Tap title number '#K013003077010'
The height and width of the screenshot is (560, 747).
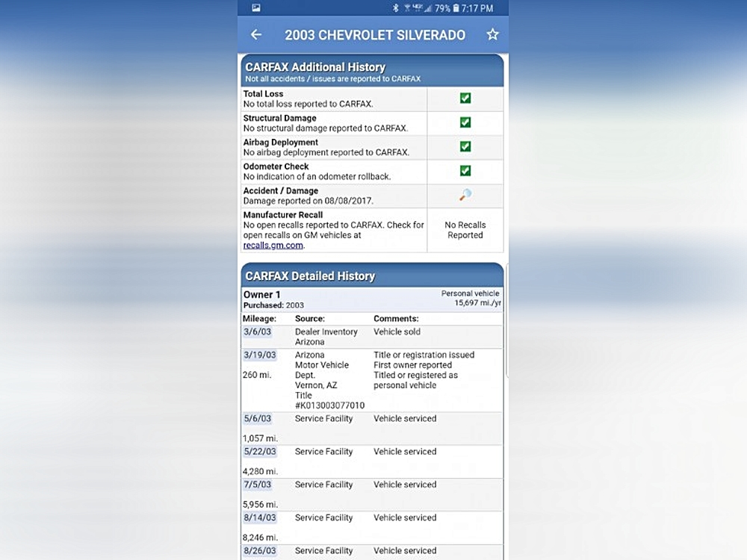click(329, 405)
